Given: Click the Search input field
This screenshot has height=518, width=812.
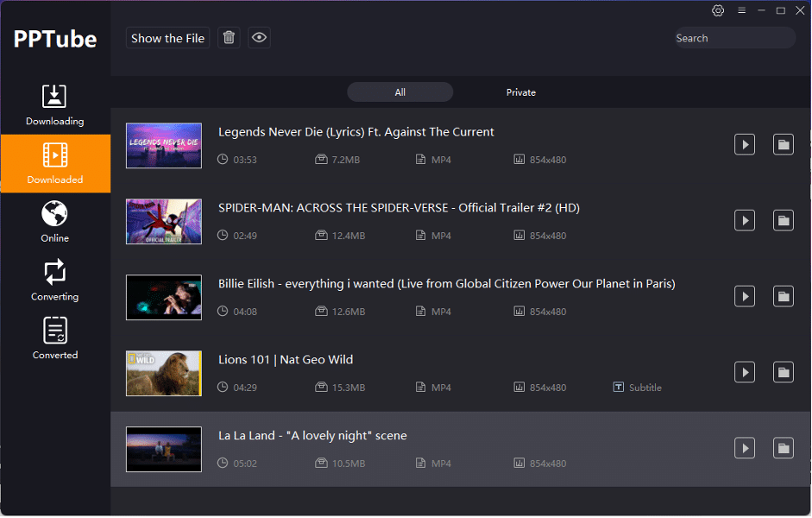Looking at the screenshot, I should click(x=734, y=37).
